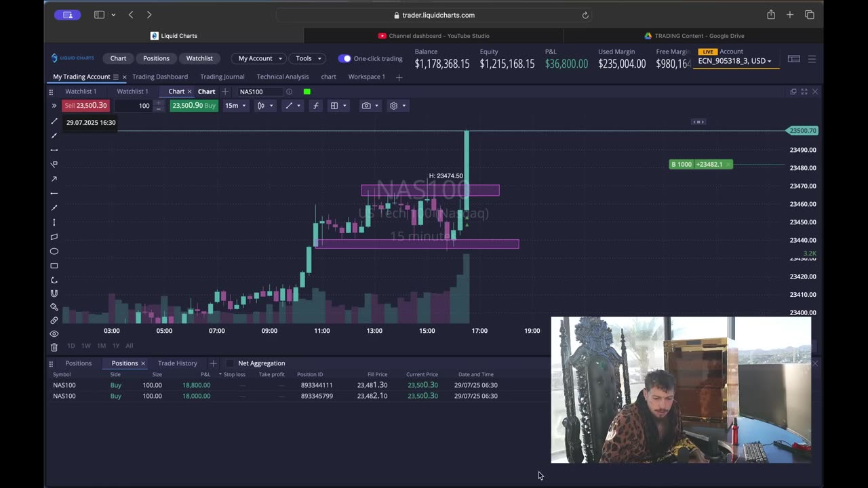Click the green link color square
868x488 pixels.
click(307, 91)
